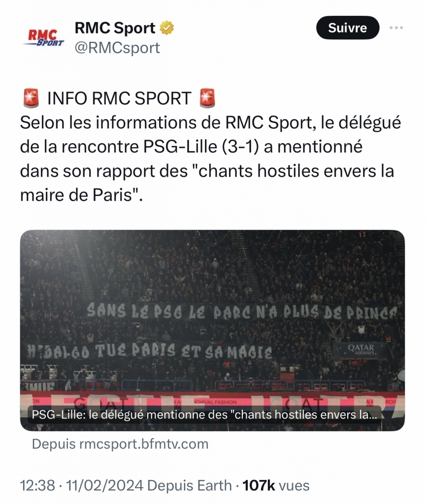425x504 pixels.
Task: Open the RMC Sport display name
Action: click(x=115, y=28)
